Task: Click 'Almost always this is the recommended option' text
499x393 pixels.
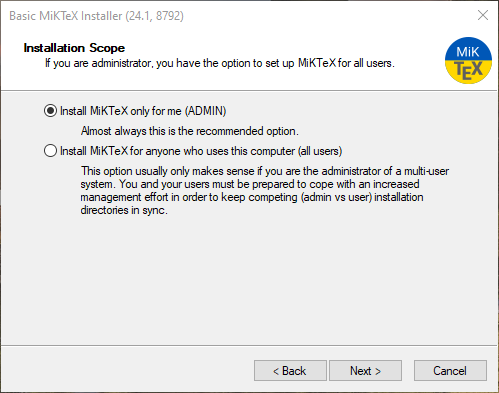Action: pos(190,131)
